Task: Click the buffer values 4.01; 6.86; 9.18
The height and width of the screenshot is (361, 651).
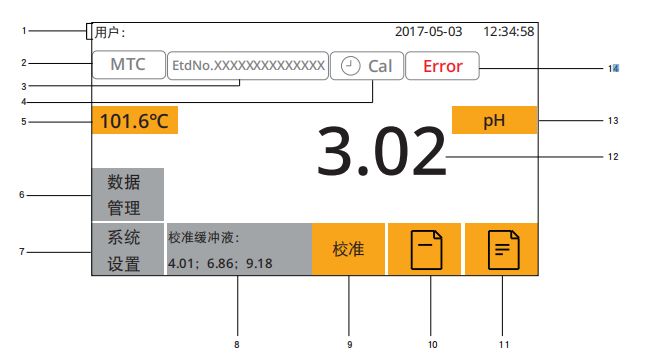Action: point(220,263)
